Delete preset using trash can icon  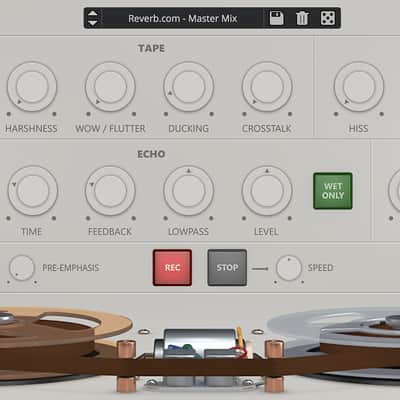point(302,18)
